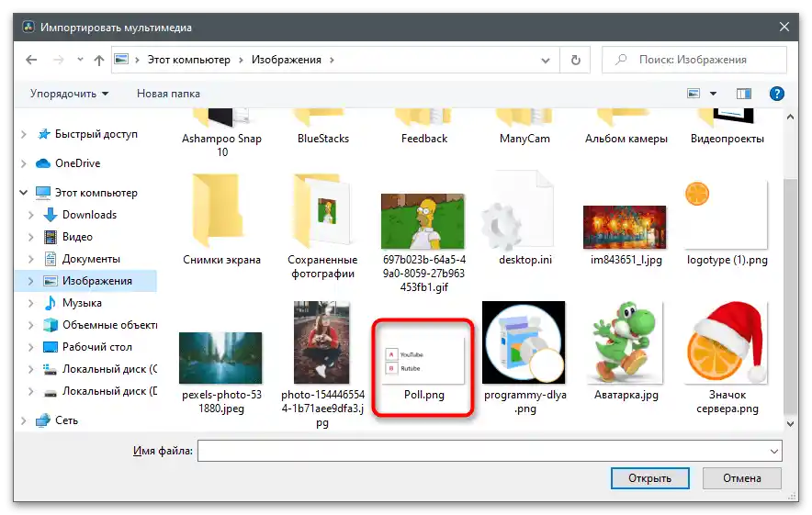The image size is (812, 515).
Task: Select OneDrive in the sidebar
Action: point(78,163)
